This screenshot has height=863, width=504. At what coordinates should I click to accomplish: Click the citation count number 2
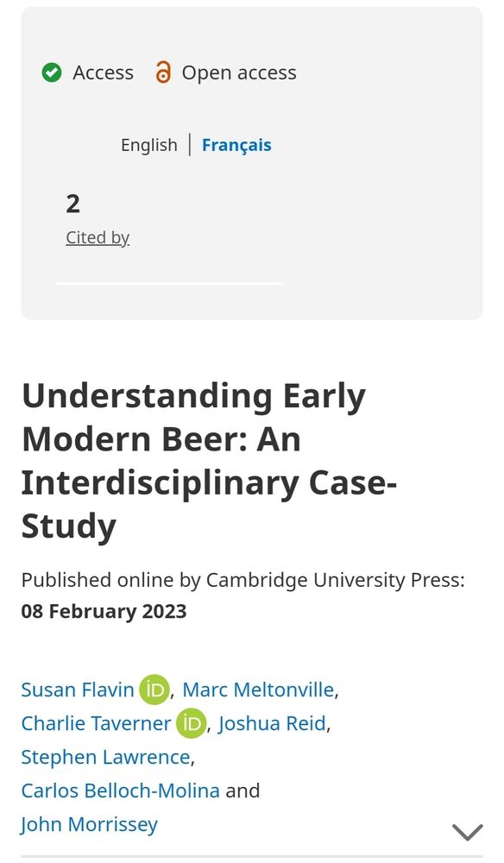point(73,204)
